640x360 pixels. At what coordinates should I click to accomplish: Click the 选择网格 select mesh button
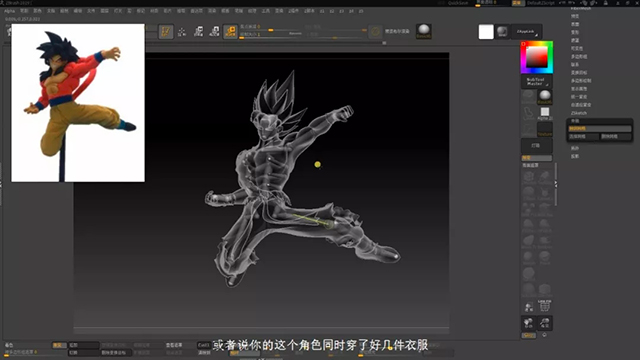[x=584, y=137]
